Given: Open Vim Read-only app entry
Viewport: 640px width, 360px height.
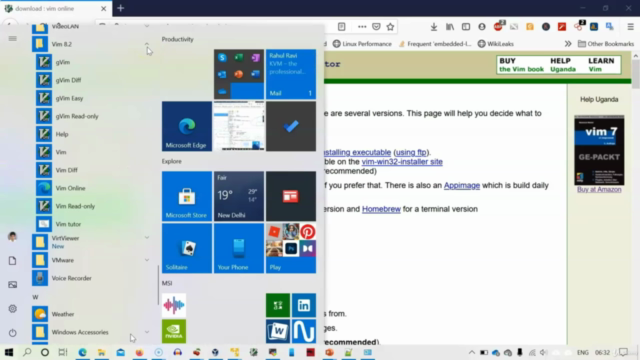Looking at the screenshot, I should pos(75,206).
